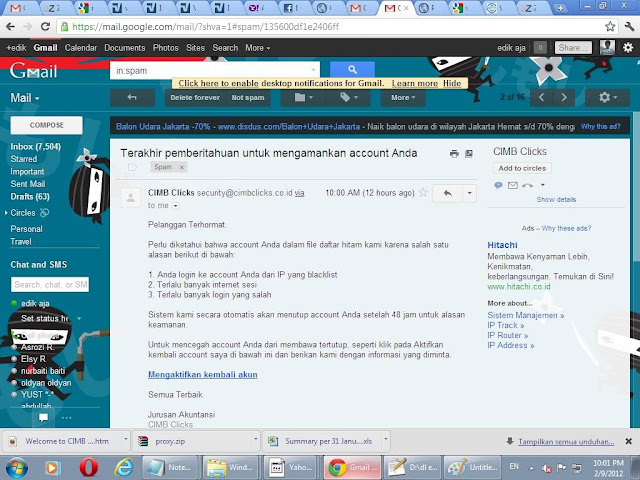640x480 pixels.
Task: Open the Labels tag menu
Action: coord(348,98)
